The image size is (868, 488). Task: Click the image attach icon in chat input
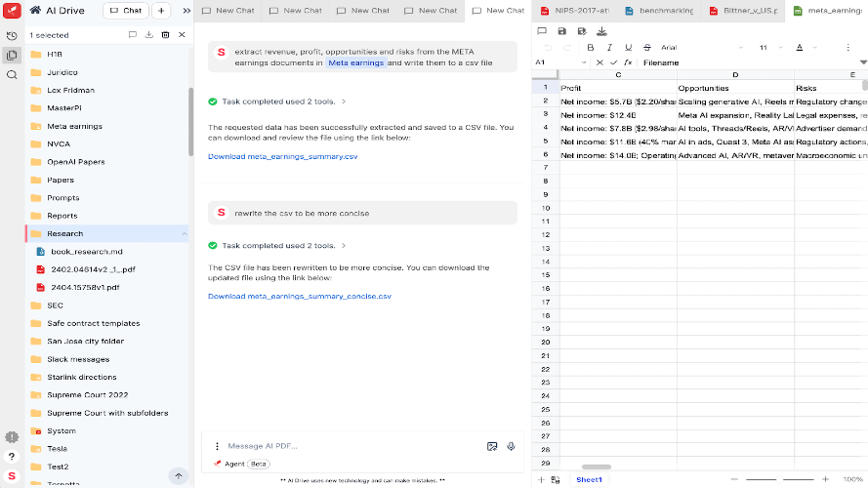(492, 446)
